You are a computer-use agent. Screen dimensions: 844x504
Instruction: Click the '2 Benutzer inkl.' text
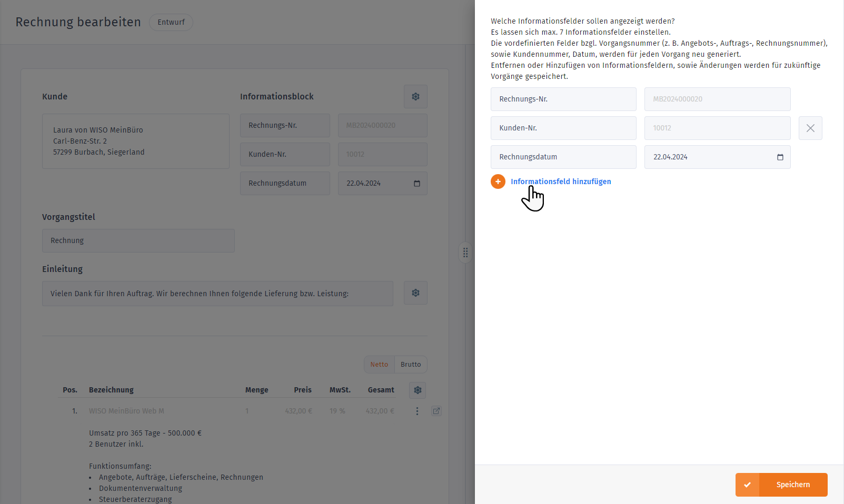point(116,444)
